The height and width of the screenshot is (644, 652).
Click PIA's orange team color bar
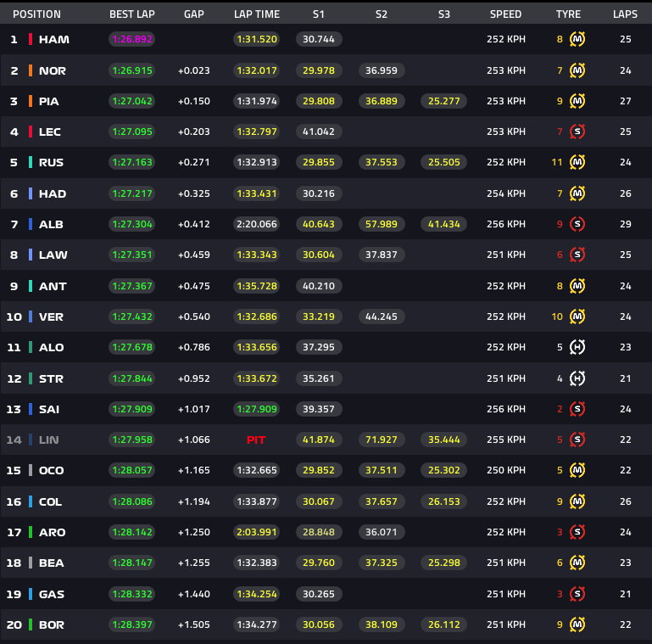point(31,101)
